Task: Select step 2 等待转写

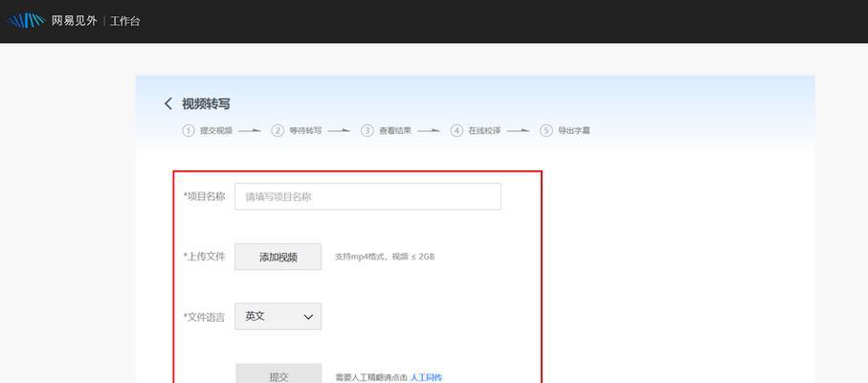Action: (x=297, y=131)
